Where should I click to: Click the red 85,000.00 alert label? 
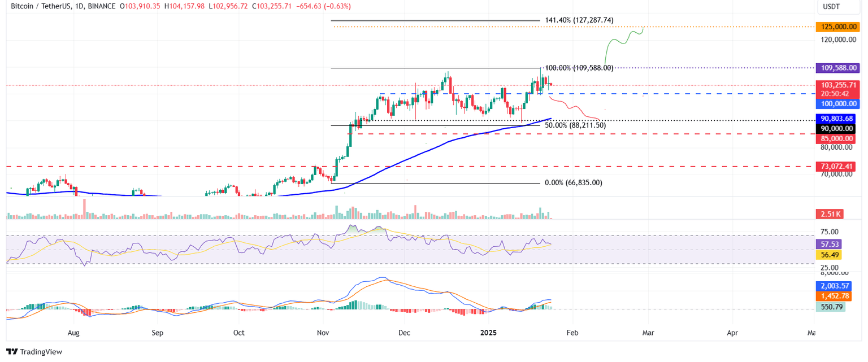[x=837, y=138]
